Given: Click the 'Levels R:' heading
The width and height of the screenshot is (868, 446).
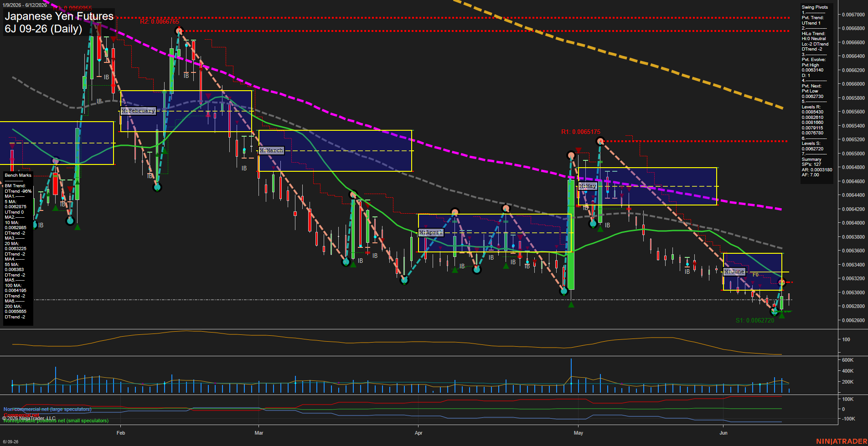Looking at the screenshot, I should point(811,107).
